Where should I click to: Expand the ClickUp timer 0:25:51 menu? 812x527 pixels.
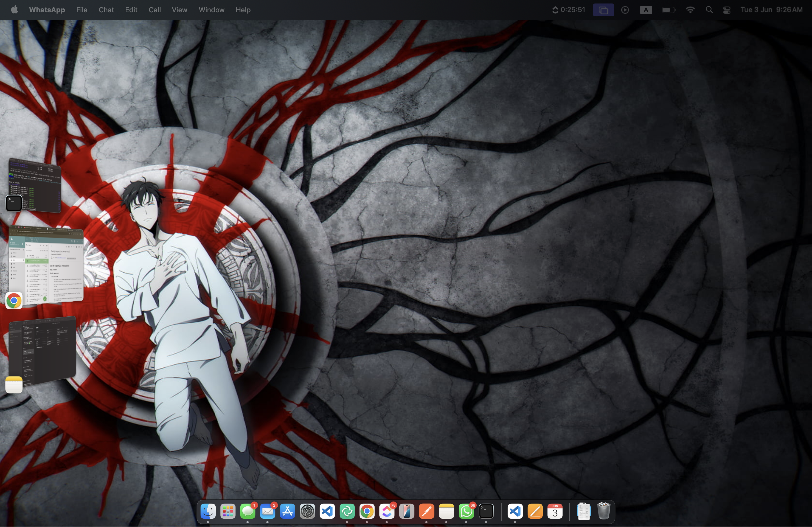coord(568,10)
